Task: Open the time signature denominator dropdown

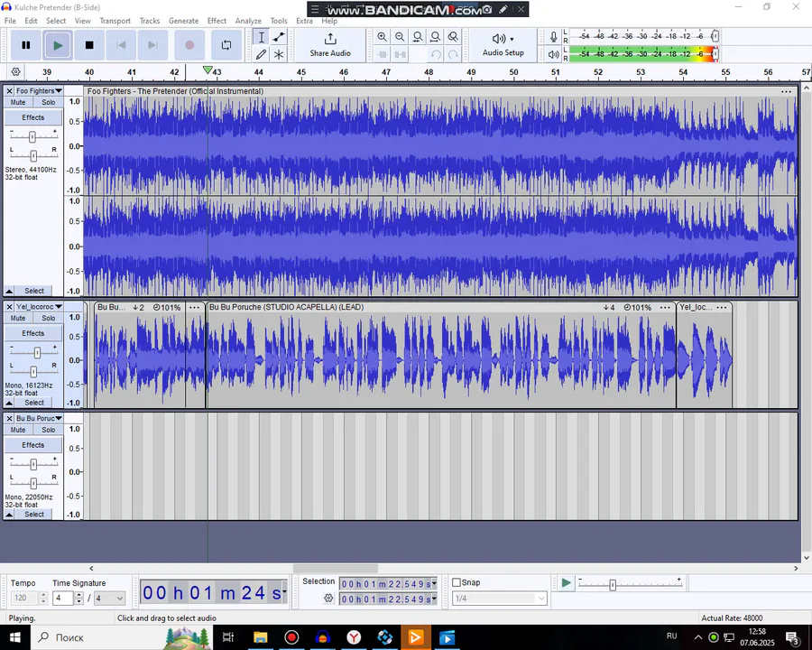Action: coord(109,599)
